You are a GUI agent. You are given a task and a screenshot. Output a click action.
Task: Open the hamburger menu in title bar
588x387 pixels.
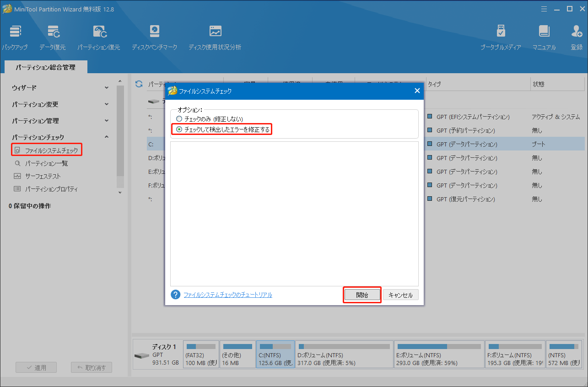pyautogui.click(x=544, y=9)
